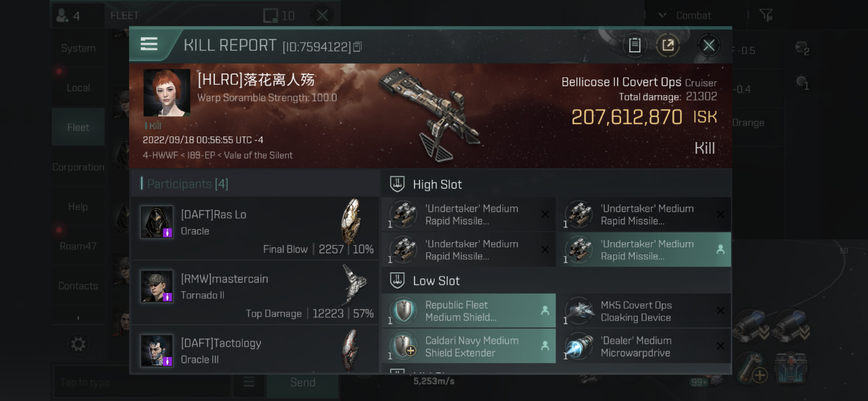Click the overview filter funnel icon

point(766,15)
